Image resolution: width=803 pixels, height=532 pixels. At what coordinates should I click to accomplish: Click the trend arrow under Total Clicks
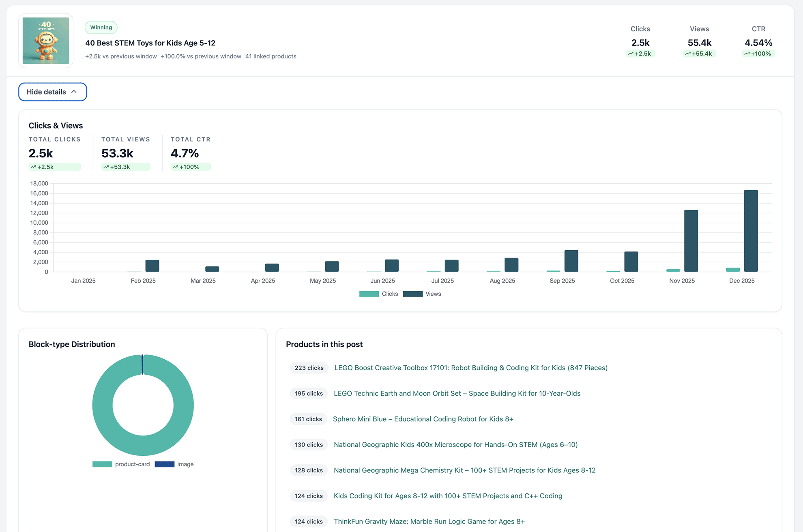[34, 167]
